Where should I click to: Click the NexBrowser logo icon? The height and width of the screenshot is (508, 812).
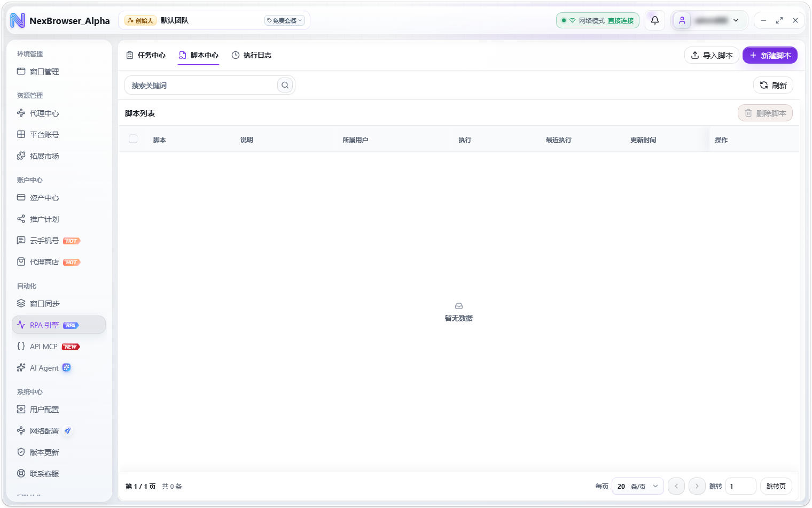[18, 20]
